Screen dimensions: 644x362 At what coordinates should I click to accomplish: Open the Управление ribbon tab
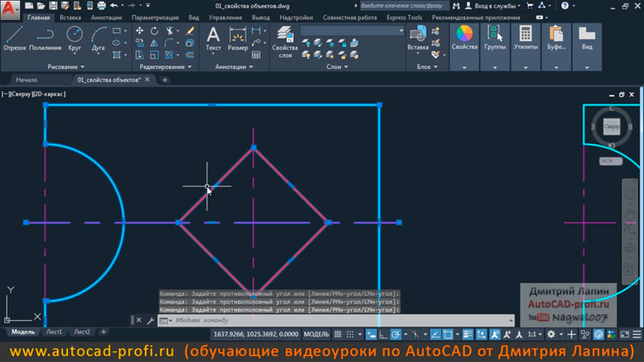tap(225, 17)
